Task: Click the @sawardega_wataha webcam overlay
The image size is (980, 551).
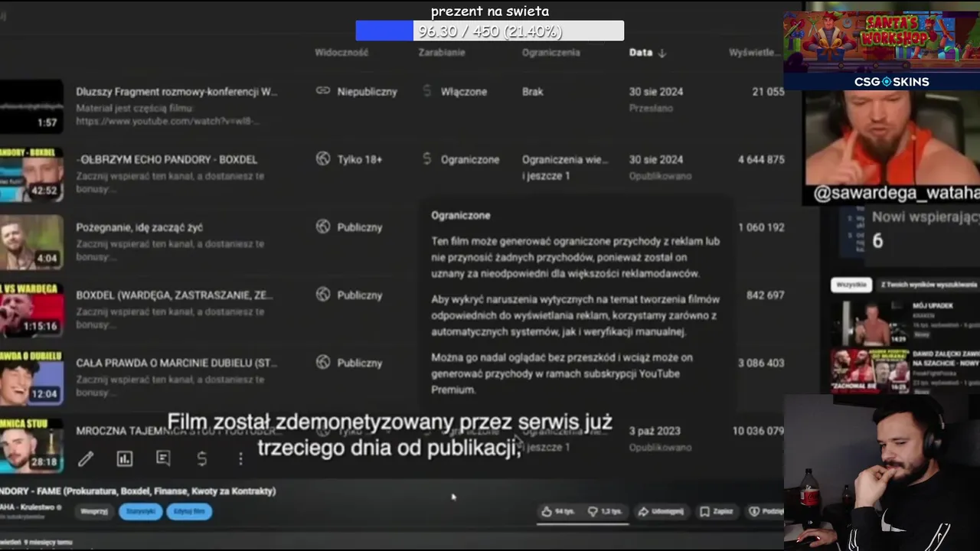Action: click(x=892, y=147)
